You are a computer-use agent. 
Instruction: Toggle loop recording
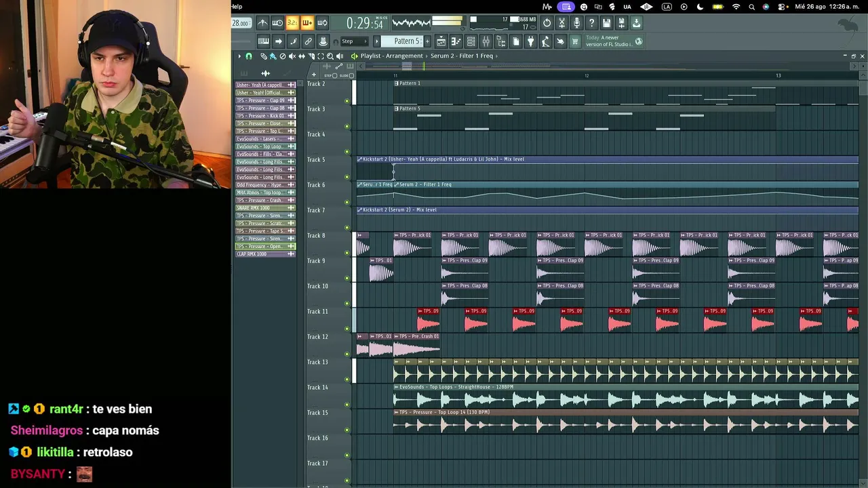coord(322,23)
